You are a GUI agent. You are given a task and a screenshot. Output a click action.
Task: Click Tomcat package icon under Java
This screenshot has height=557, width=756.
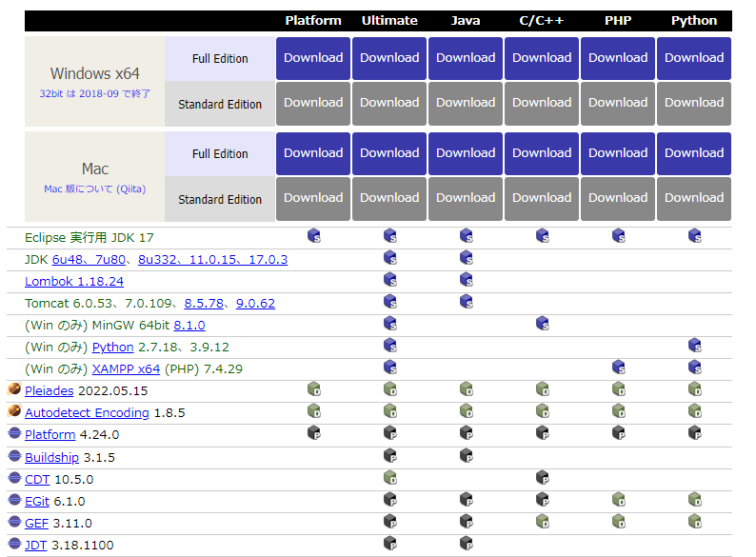pos(467,302)
